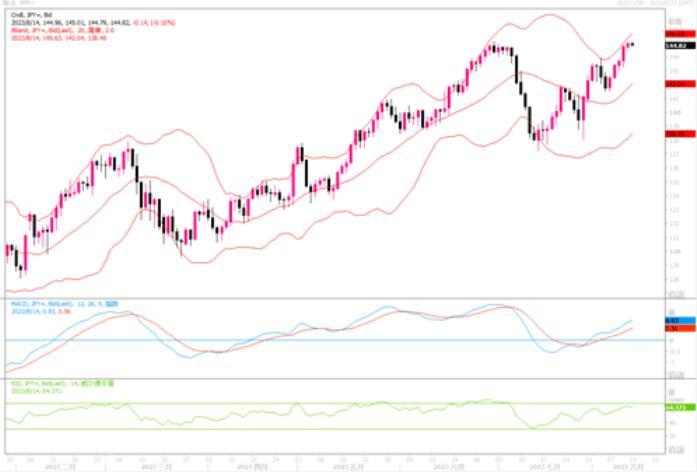Click the latest small black candlestick
The height and width of the screenshot is (472, 697).
pyautogui.click(x=633, y=44)
